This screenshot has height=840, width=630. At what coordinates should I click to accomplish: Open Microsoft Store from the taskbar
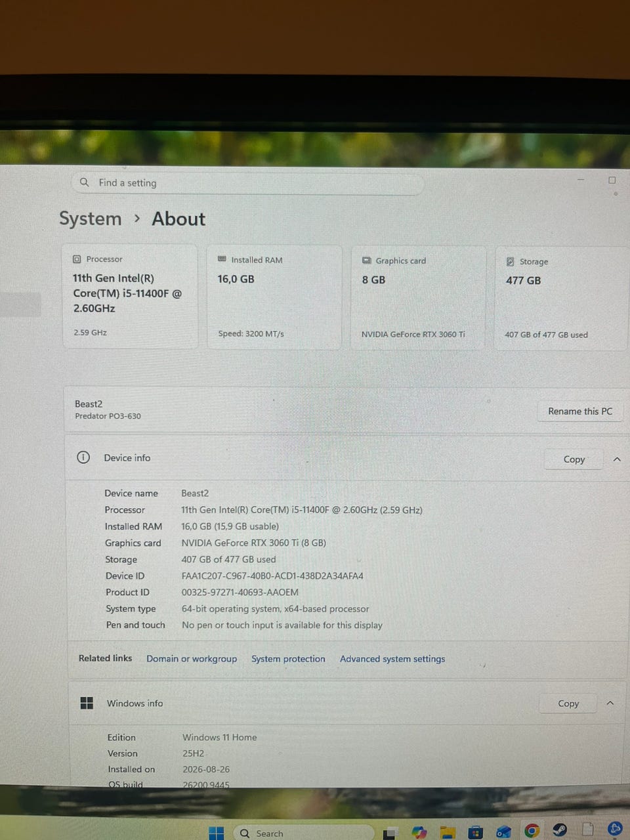(x=476, y=833)
